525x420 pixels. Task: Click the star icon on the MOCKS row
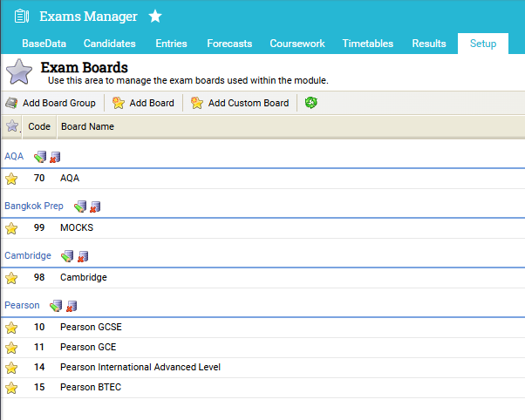click(11, 228)
